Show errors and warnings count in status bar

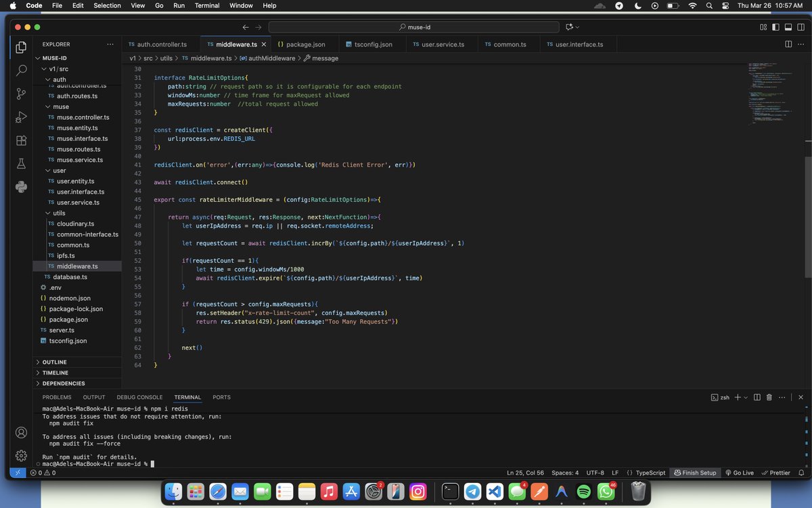[43, 473]
